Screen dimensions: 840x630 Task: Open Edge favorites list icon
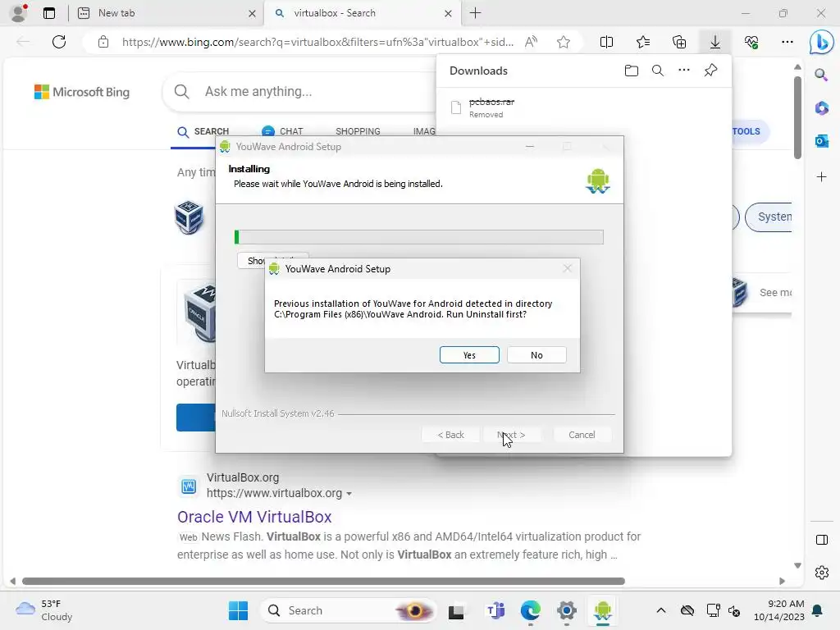pos(643,42)
